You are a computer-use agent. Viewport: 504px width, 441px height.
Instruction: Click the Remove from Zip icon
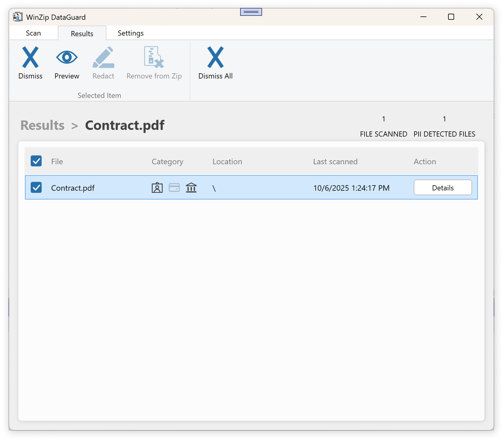(154, 57)
